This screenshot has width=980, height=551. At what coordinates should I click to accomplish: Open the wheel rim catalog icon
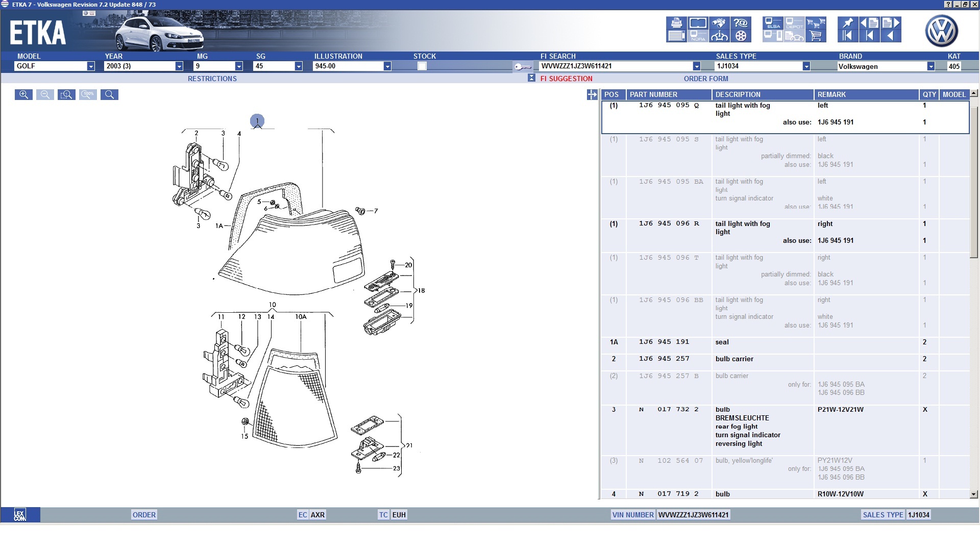pos(741,36)
